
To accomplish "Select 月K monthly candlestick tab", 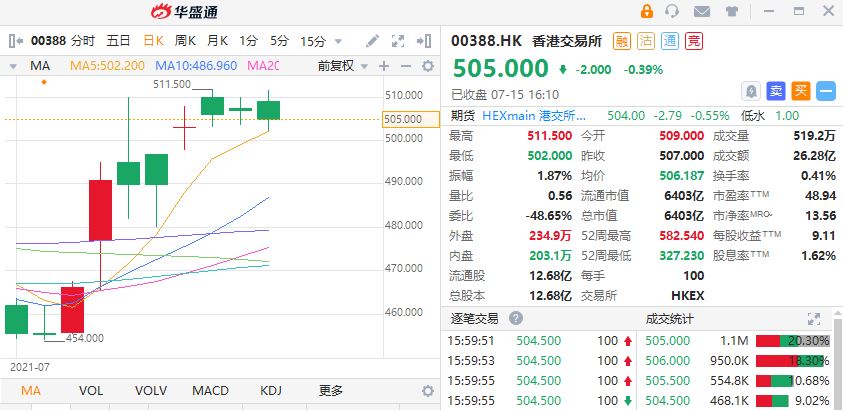I will [x=218, y=41].
